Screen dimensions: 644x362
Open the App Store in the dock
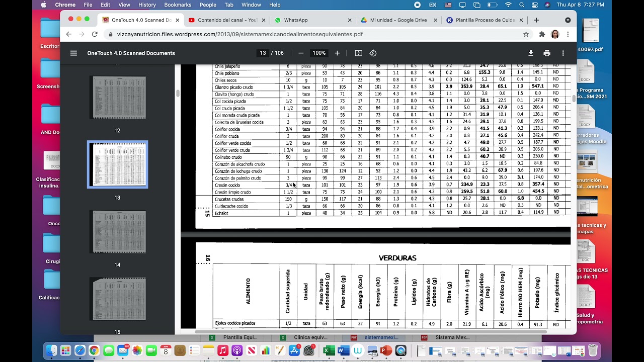[x=294, y=350]
